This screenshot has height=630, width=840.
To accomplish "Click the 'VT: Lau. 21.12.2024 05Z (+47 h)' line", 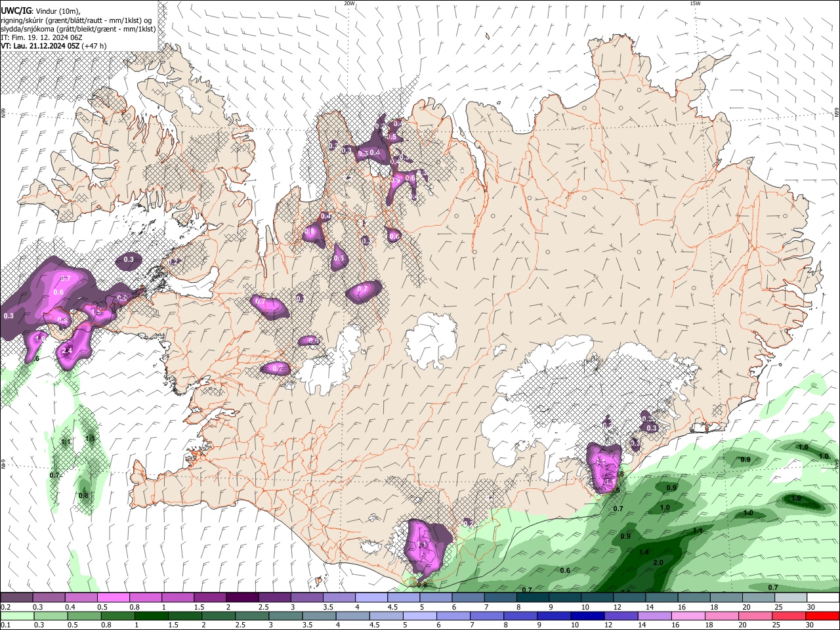I will click(54, 46).
